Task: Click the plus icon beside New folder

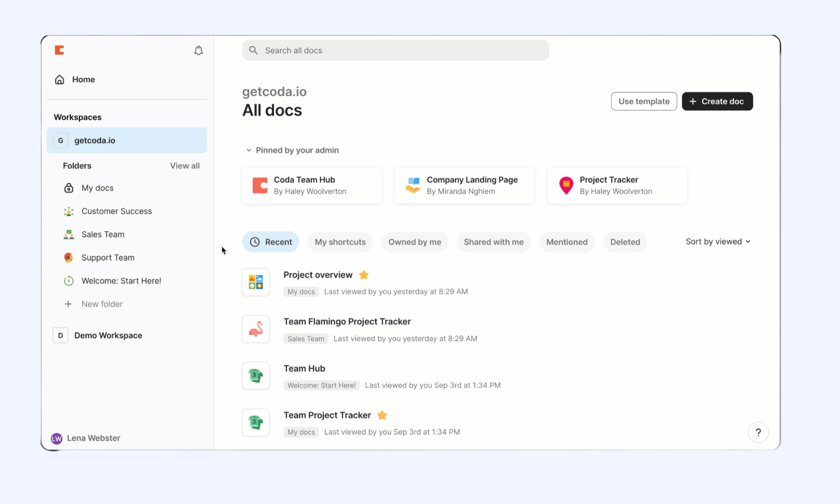Action: point(68,304)
